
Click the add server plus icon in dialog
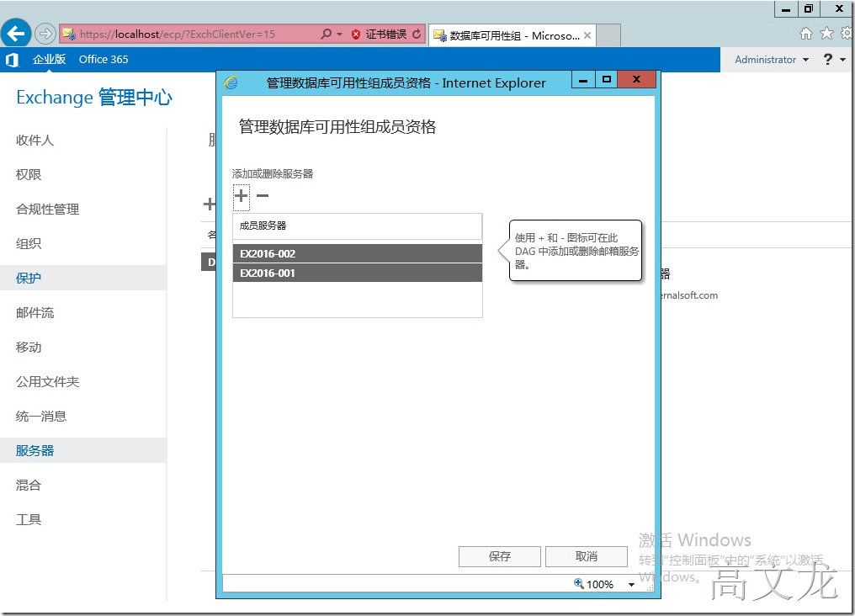(x=241, y=196)
